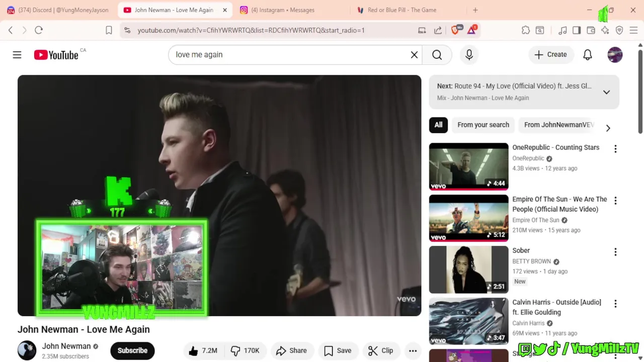This screenshot has width=644, height=362.
Task: Open YouTube notifications bell
Action: 587,55
